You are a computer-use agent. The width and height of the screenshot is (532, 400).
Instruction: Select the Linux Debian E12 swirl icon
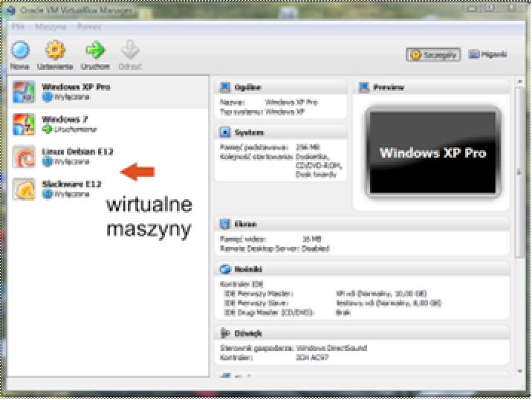pyautogui.click(x=24, y=157)
